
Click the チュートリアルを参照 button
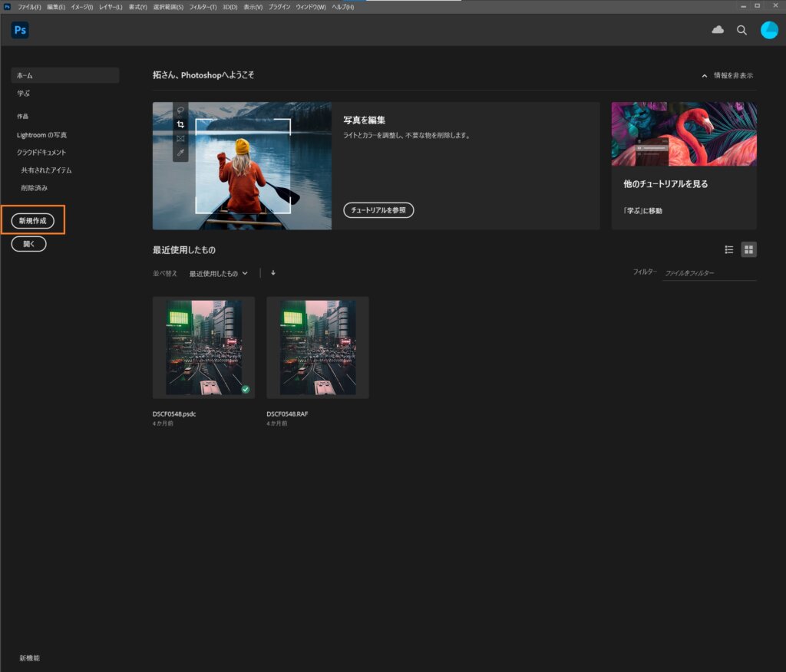coord(378,210)
